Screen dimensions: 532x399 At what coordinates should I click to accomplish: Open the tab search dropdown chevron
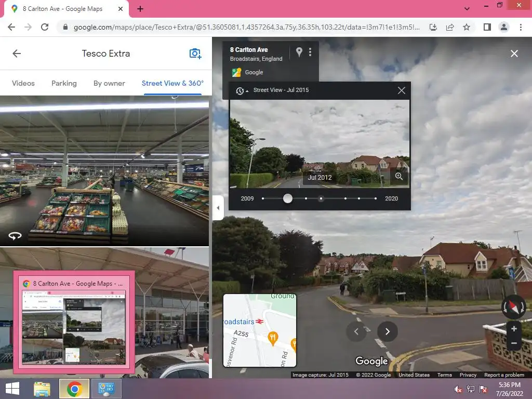[467, 9]
